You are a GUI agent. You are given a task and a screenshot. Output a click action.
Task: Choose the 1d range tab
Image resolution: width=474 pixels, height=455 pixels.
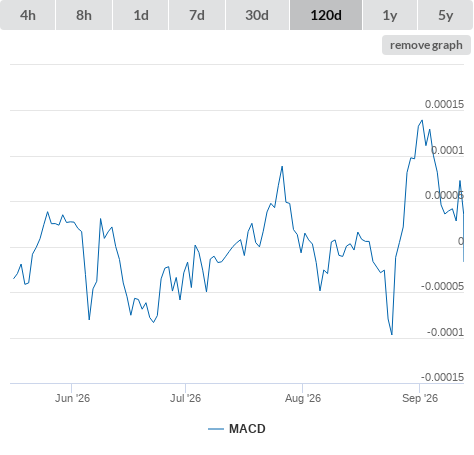(141, 15)
